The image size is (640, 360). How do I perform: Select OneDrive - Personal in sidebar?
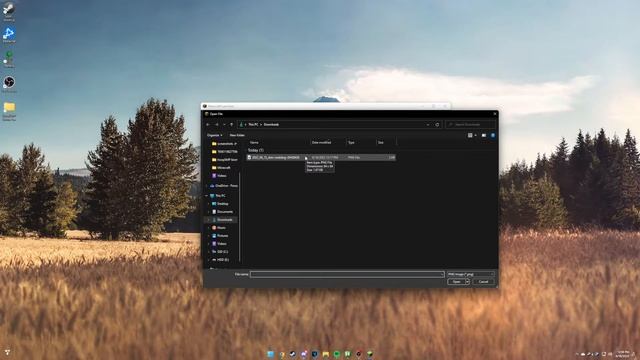pyautogui.click(x=223, y=186)
